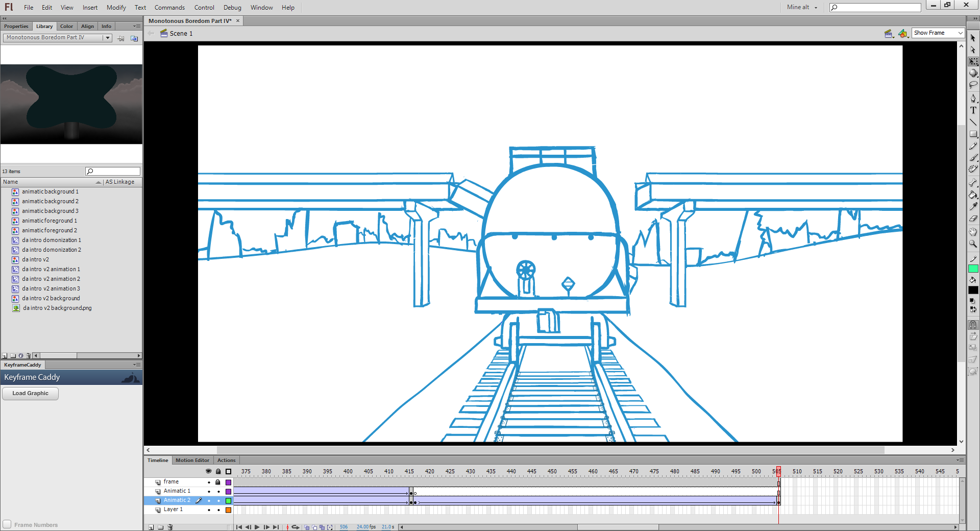Click the Black and White default colors icon
The width and height of the screenshot is (980, 531).
[x=972, y=301]
